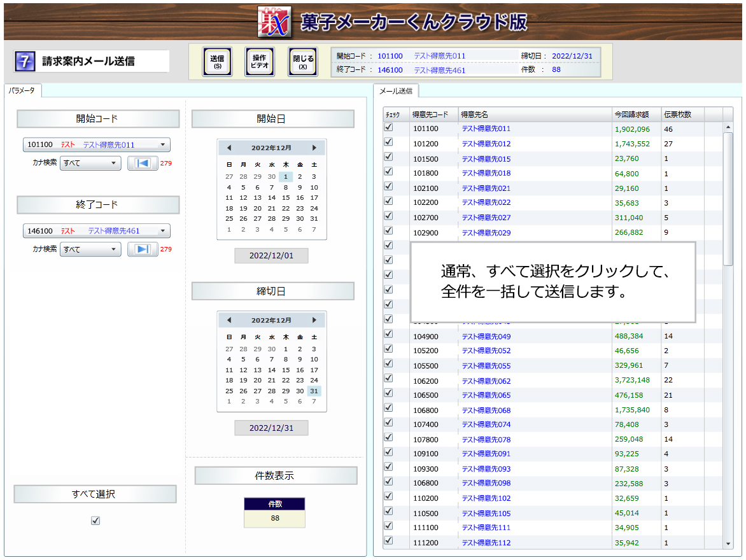Click the last-record arrow under 終了コード

142,249
